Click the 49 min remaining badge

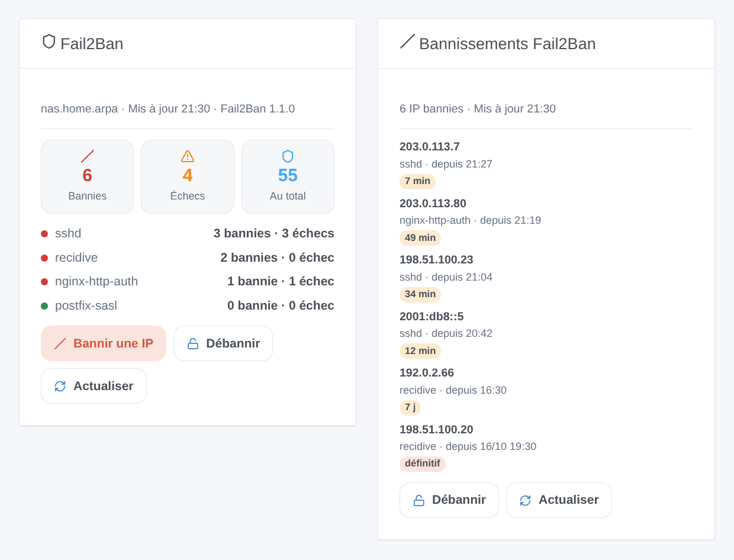click(x=420, y=238)
